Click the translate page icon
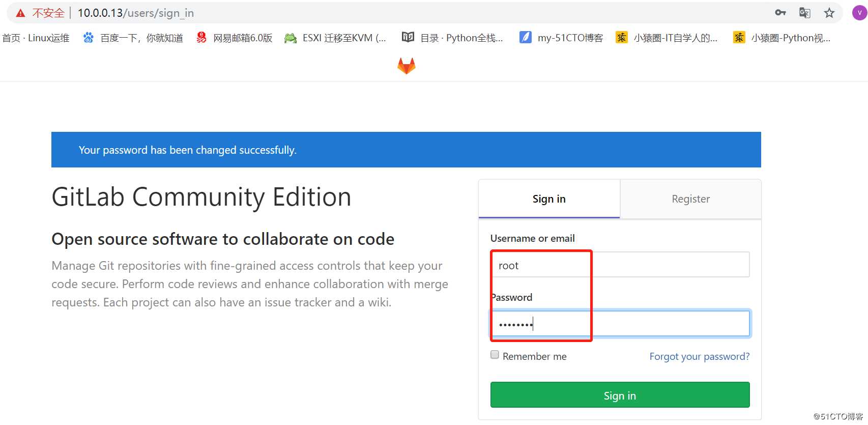Viewport: 868px width, 425px height. (x=805, y=13)
